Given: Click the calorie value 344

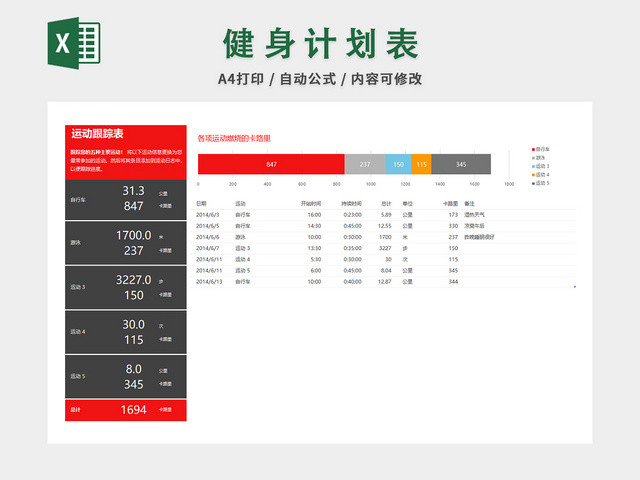Looking at the screenshot, I should tap(453, 282).
